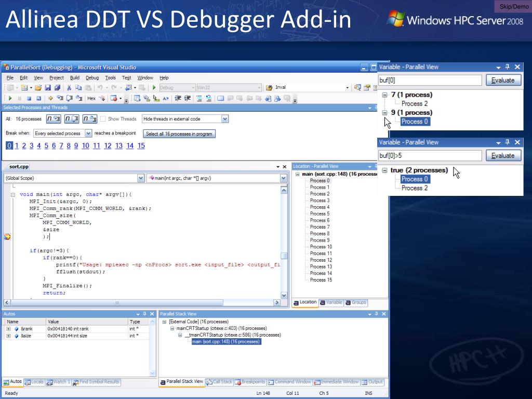Click the parallel Step Over 'n' button
The height and width of the screenshot is (399, 532).
click(72, 119)
